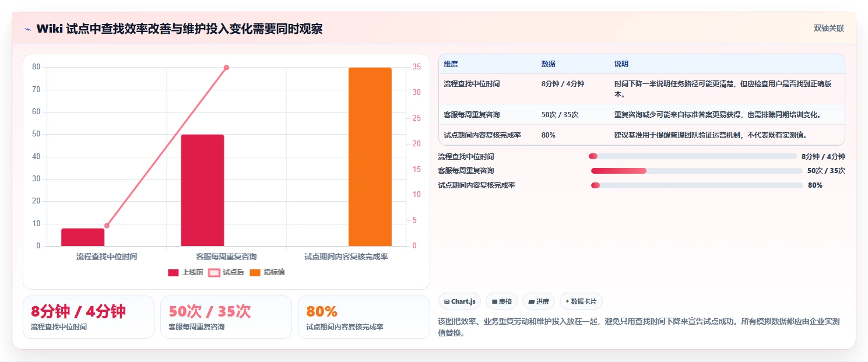The width and height of the screenshot is (868, 362).
Task: Select the Chart.js tag chip
Action: point(459,301)
